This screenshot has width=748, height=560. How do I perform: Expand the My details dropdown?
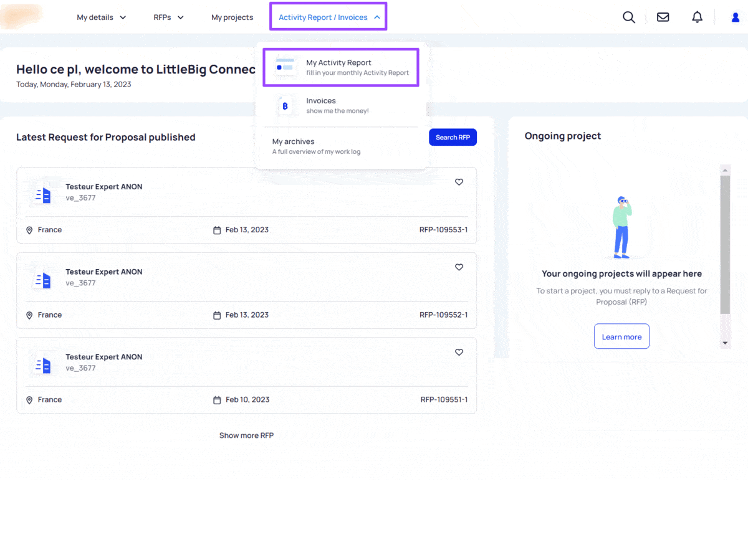[102, 17]
